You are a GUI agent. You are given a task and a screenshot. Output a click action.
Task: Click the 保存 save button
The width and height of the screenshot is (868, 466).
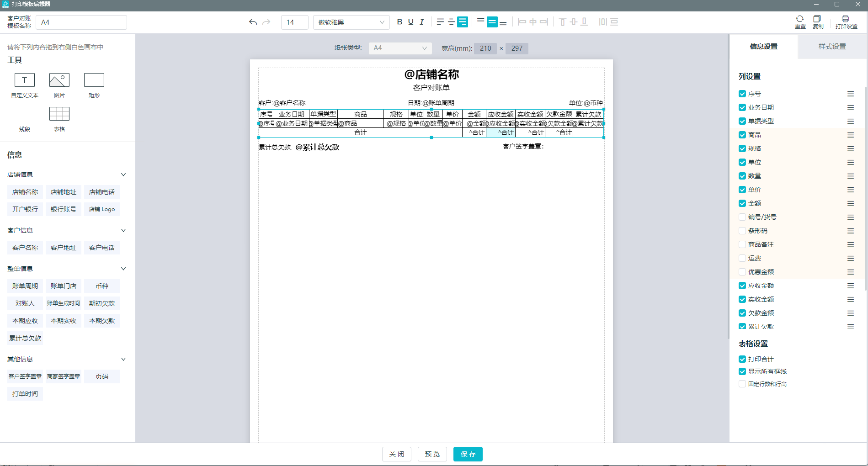click(x=468, y=454)
